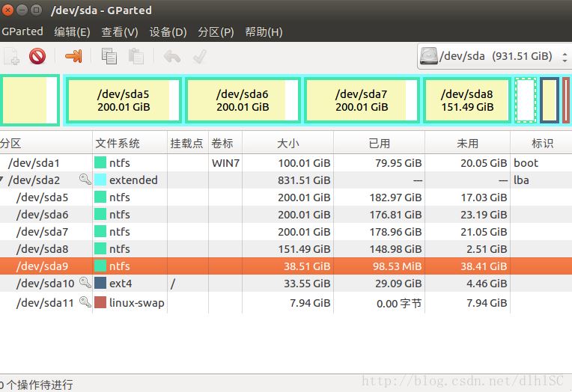Select the /dev/sda6 block in disk map

243,100
